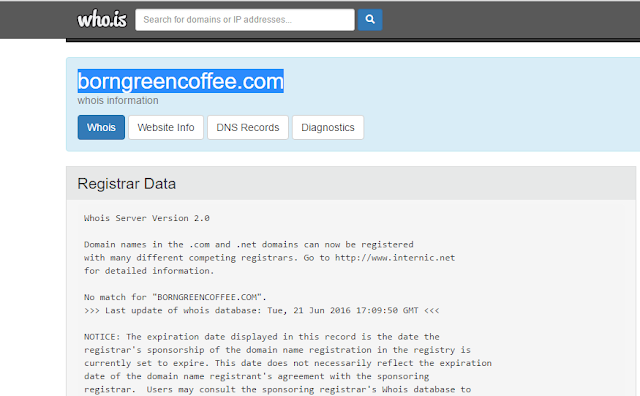Click the magnifier search button
Image resolution: width=640 pixels, height=396 pixels.
pos(370,19)
